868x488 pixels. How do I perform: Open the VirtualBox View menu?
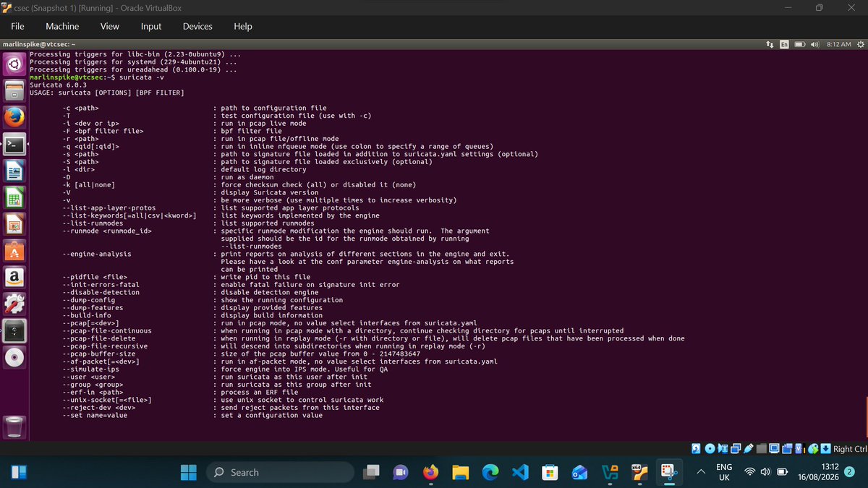[x=110, y=26]
